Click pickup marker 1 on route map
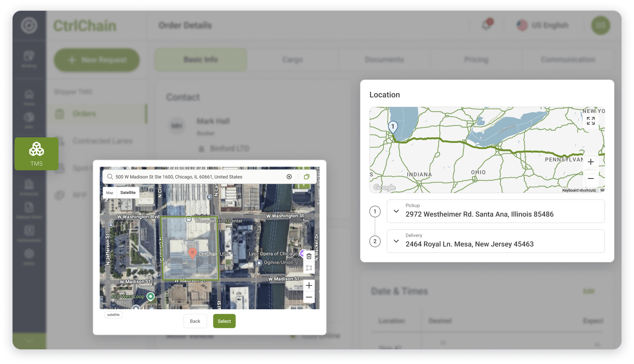Viewport: 634px width, 364px height. coord(393,127)
